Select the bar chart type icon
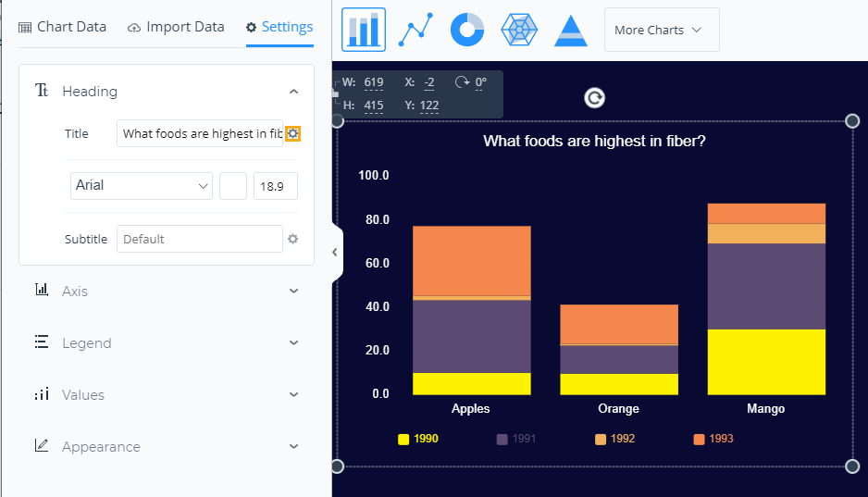 tap(364, 30)
